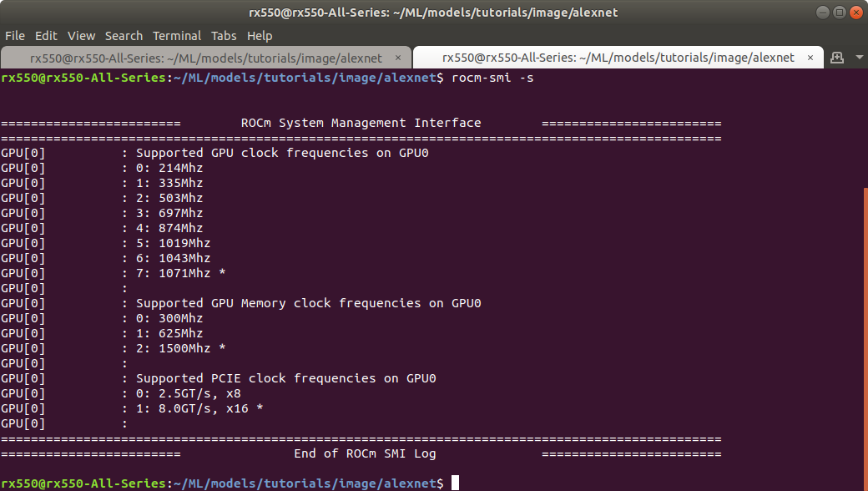Open the Edit menu

[x=46, y=36]
